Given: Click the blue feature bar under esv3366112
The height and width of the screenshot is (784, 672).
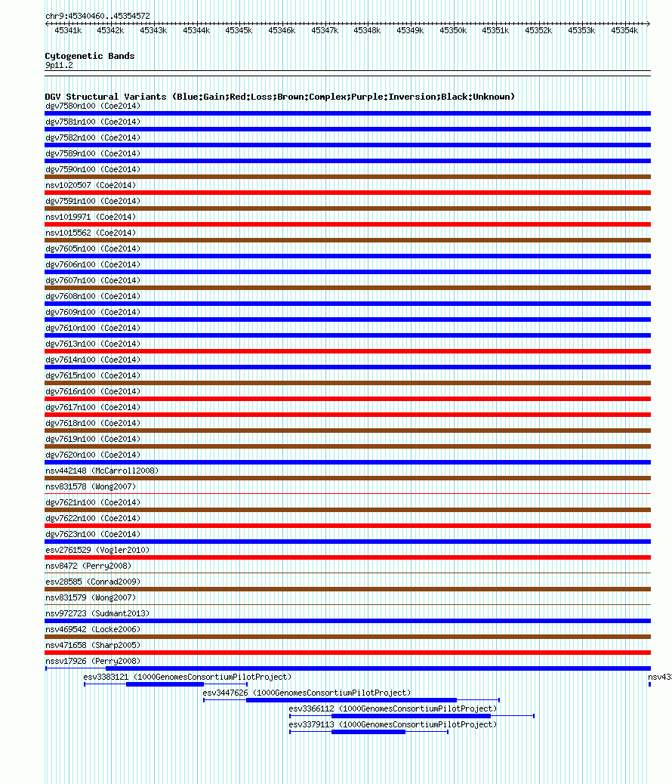Looking at the screenshot, I should click(411, 716).
